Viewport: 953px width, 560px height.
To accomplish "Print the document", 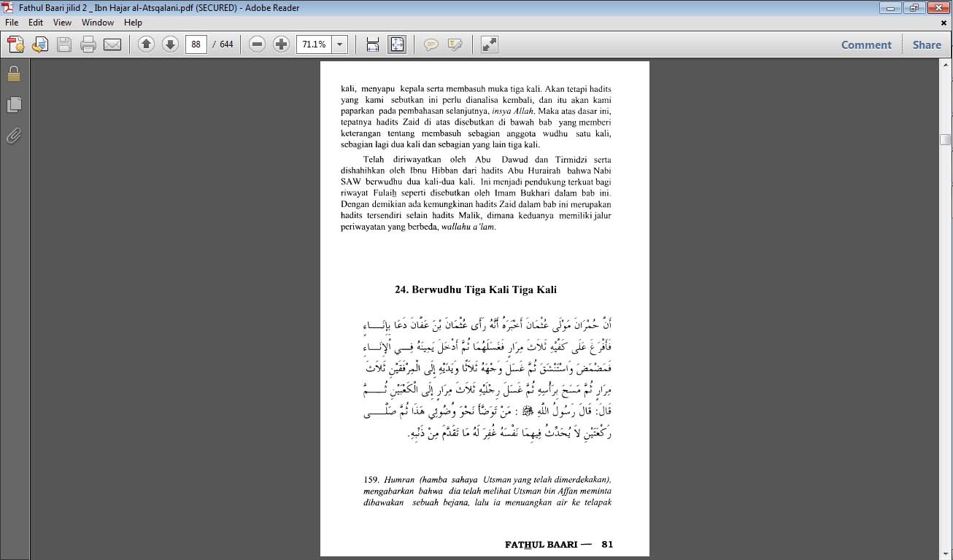I will [87, 44].
